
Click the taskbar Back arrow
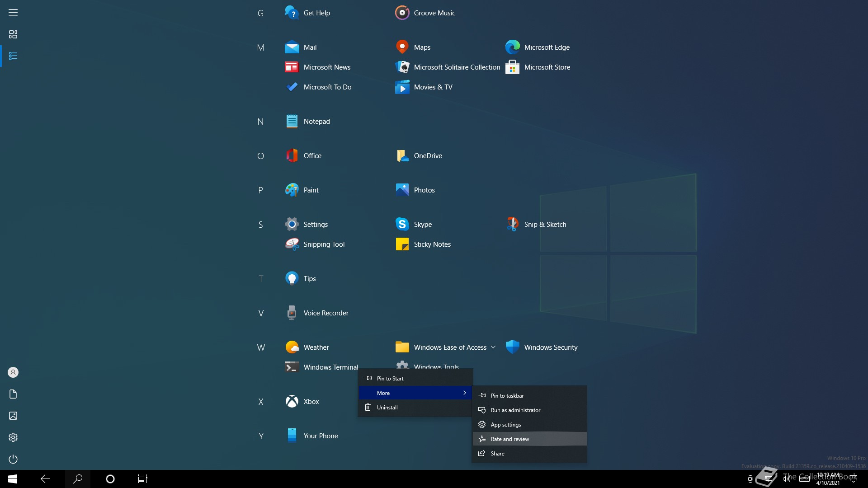click(x=45, y=479)
